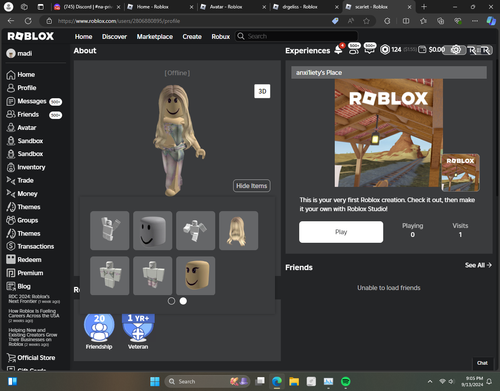Click Hide Items button

click(x=252, y=186)
